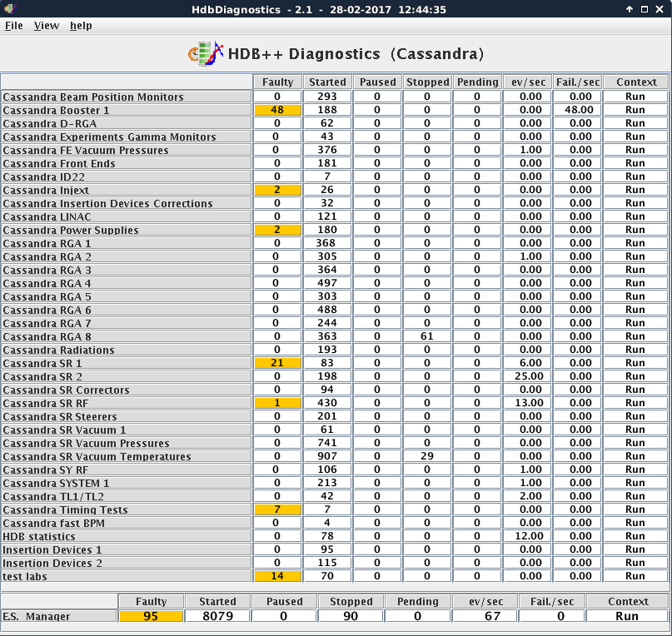Click the Run context cell for HDB statistics

636,536
